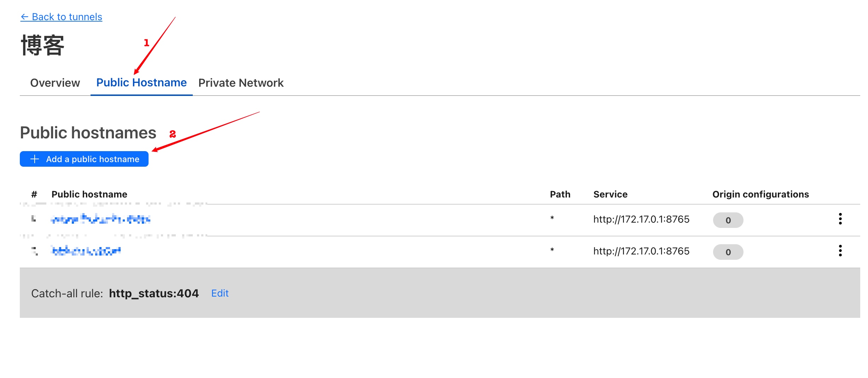Click the origin configurations badge in the first row

[728, 220]
